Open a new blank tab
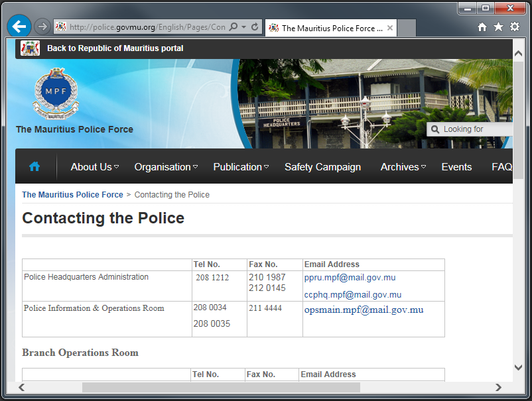Image resolution: width=532 pixels, height=401 pixels. [406, 28]
